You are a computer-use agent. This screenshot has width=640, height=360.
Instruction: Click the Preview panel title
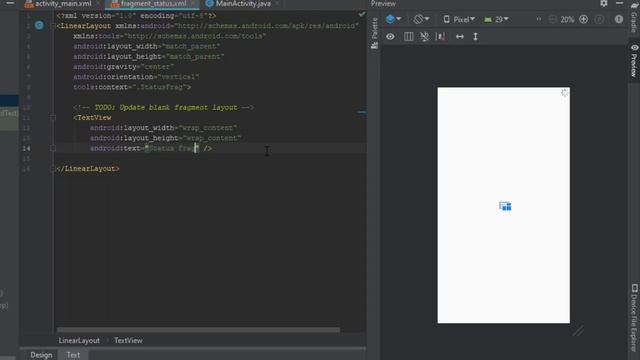point(383,4)
